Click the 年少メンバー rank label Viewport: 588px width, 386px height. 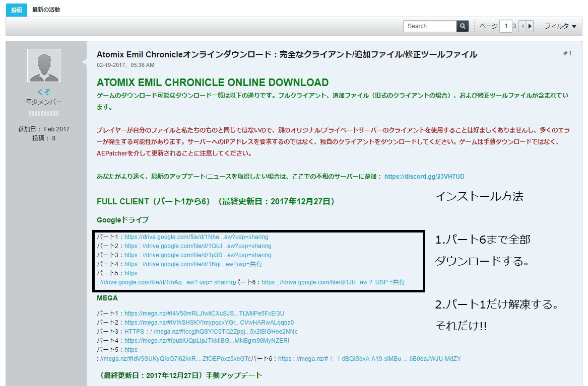(44, 102)
